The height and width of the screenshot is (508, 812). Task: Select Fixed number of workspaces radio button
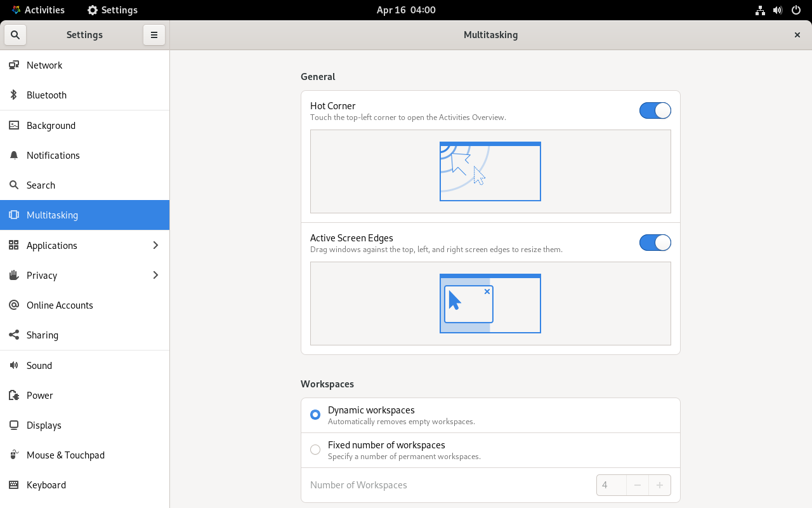click(x=315, y=450)
